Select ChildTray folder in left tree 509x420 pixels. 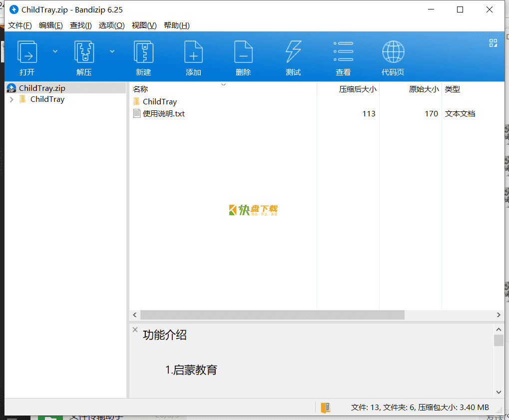click(x=47, y=99)
